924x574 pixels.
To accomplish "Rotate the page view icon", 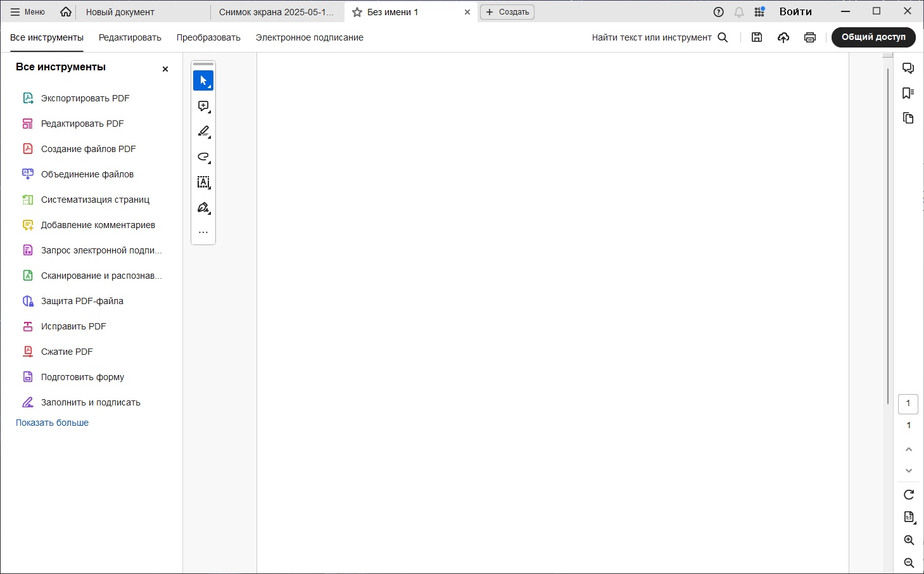I will click(909, 495).
